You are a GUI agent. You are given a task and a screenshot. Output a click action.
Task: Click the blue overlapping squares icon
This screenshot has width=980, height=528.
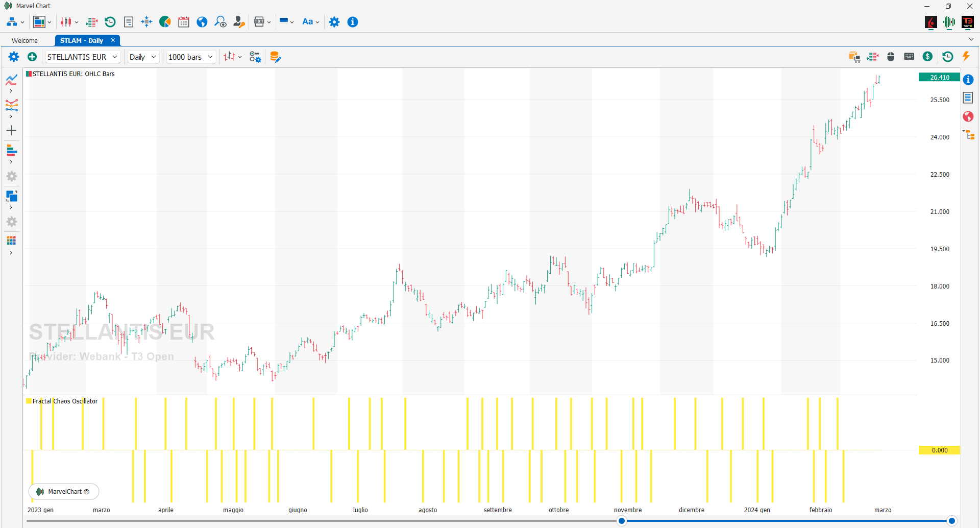click(12, 196)
